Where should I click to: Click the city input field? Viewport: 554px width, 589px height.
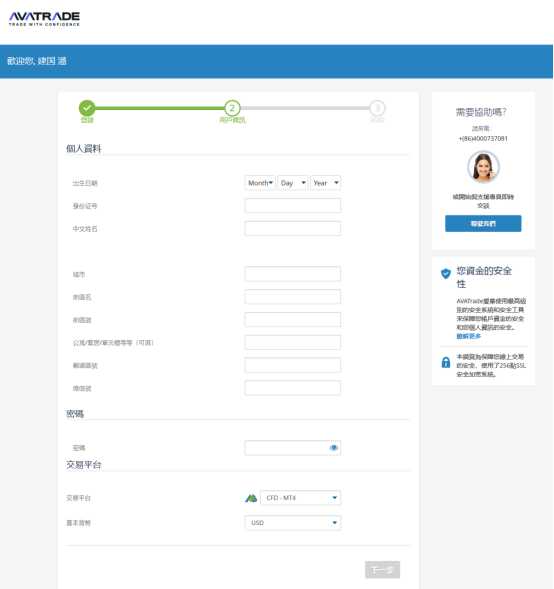[x=293, y=274]
